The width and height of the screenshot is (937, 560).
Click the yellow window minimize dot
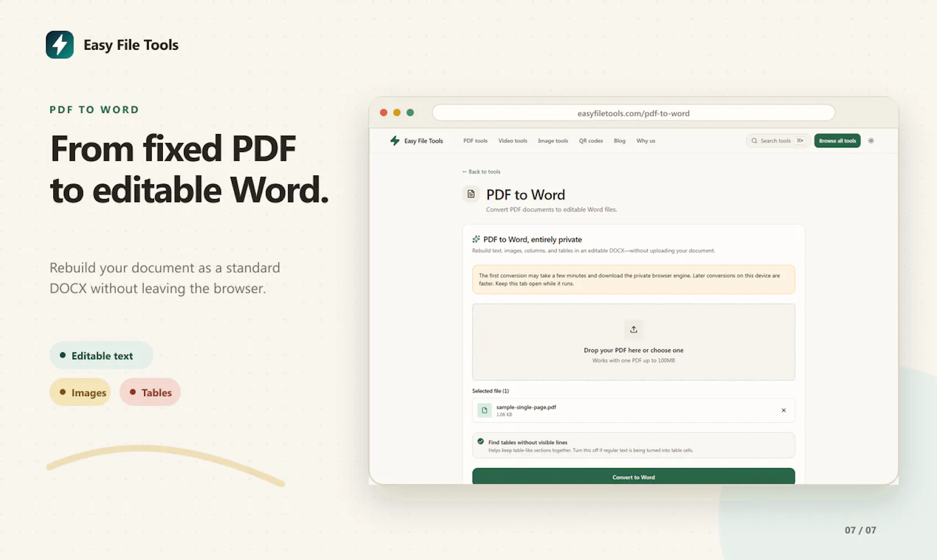(397, 112)
